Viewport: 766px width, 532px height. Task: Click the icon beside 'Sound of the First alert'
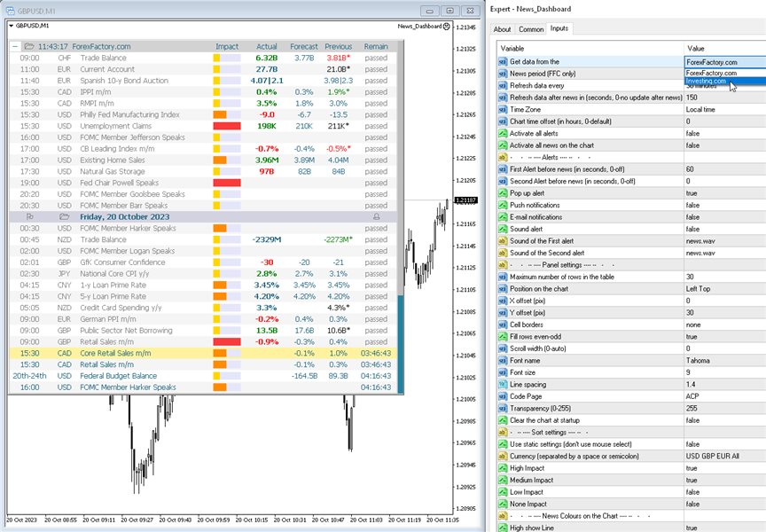503,241
